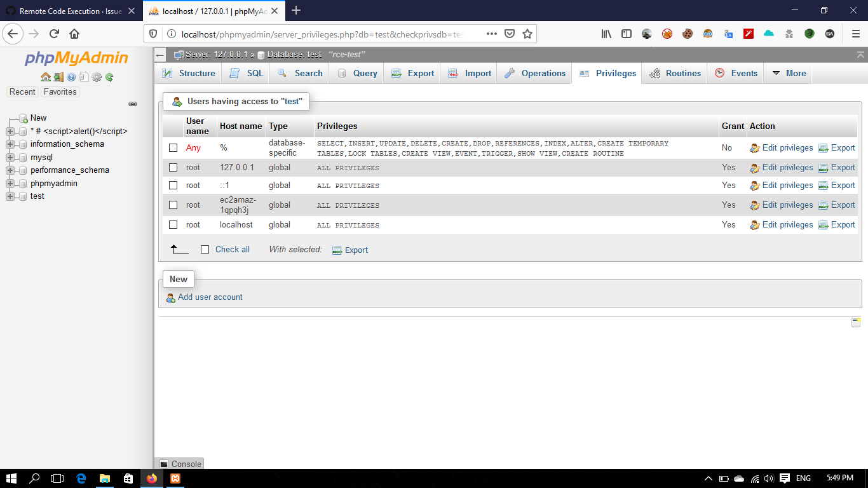Open new browser tab plus button
The height and width of the screenshot is (488, 868).
coord(296,11)
